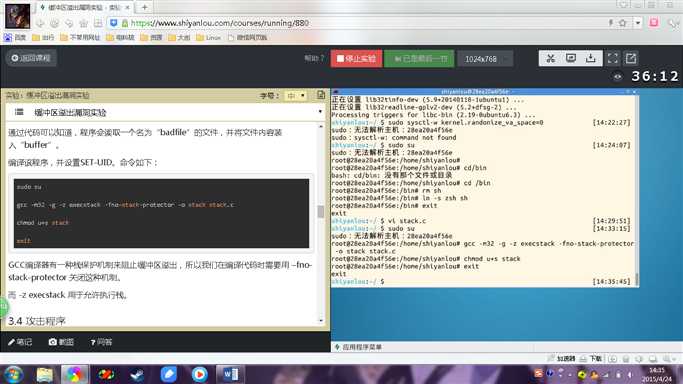Expand the chapter title dropdown arrow
The width and height of the screenshot is (683, 384).
320,112
